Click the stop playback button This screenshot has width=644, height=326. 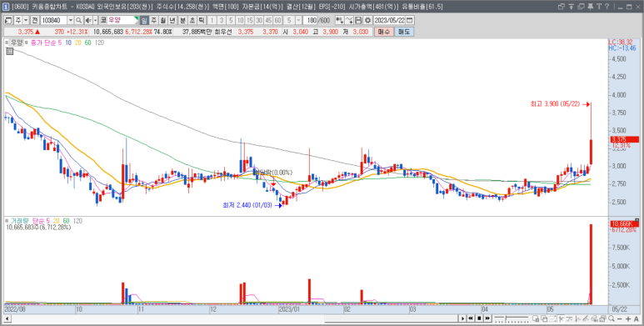point(479,318)
